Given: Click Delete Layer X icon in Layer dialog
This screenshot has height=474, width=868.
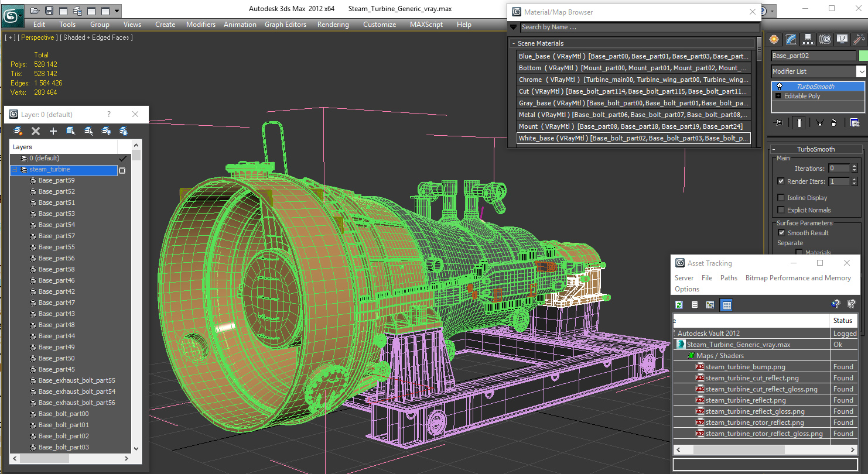Looking at the screenshot, I should coord(36,131).
